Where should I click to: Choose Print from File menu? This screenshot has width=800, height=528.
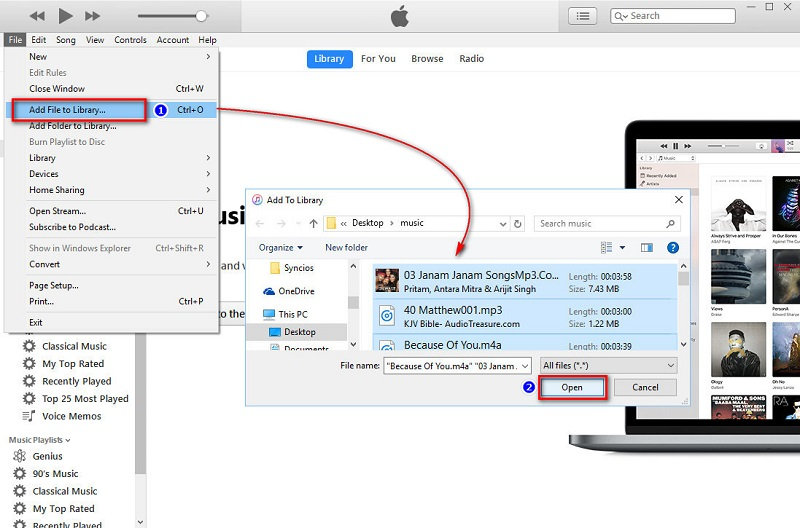(x=112, y=301)
